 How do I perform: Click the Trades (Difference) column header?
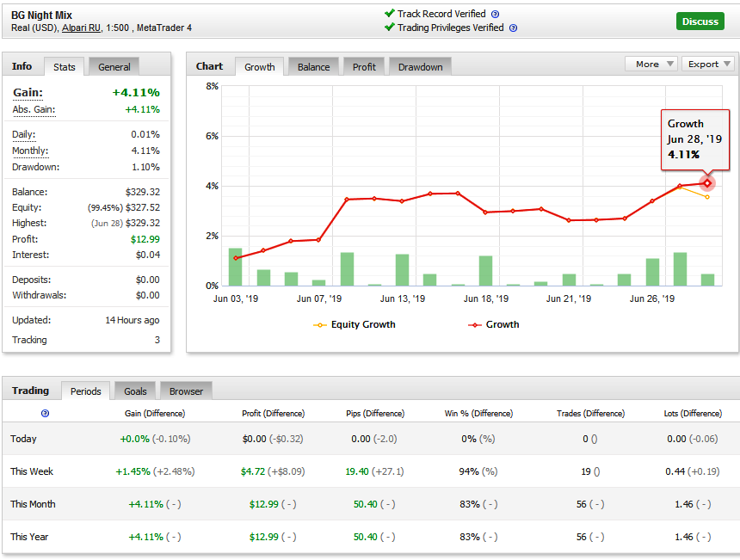point(590,413)
